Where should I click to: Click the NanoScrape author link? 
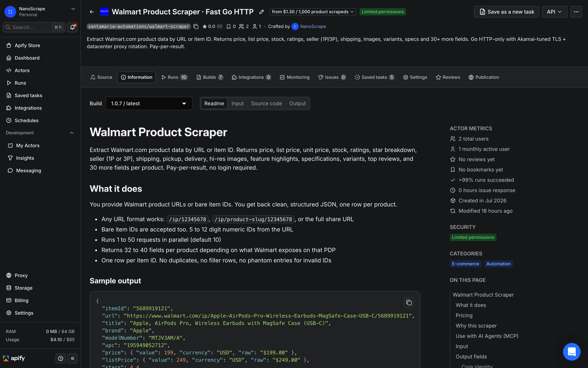coord(313,26)
